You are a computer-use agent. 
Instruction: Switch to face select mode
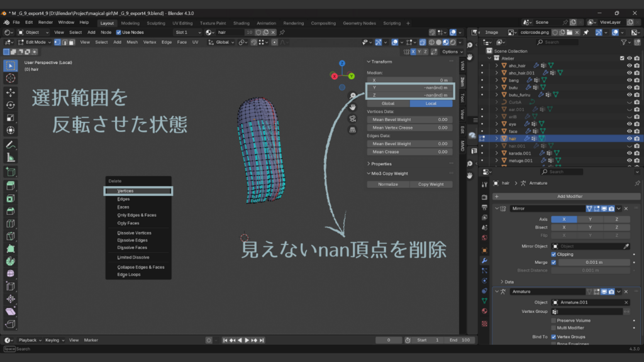[72, 42]
